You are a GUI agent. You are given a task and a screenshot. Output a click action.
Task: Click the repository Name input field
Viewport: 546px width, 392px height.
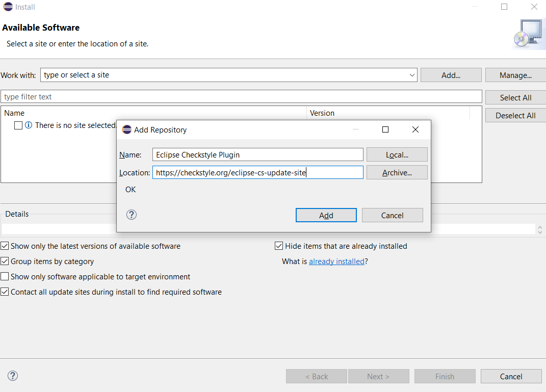pos(257,154)
